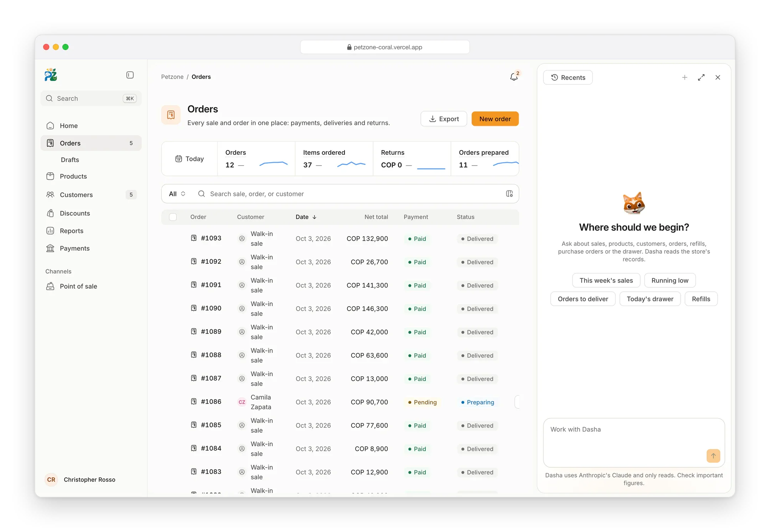Open Recents chat history
Screen dimensions: 770x532
click(x=568, y=77)
